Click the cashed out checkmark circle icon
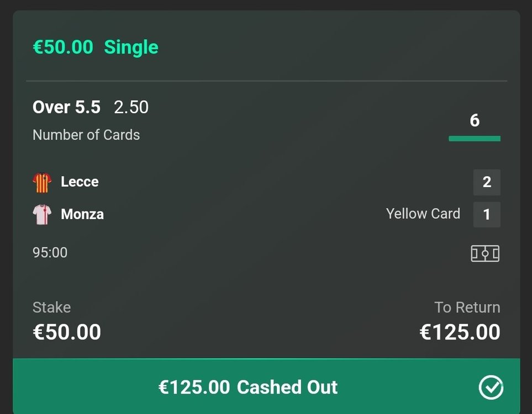The height and width of the screenshot is (414, 532). click(491, 387)
